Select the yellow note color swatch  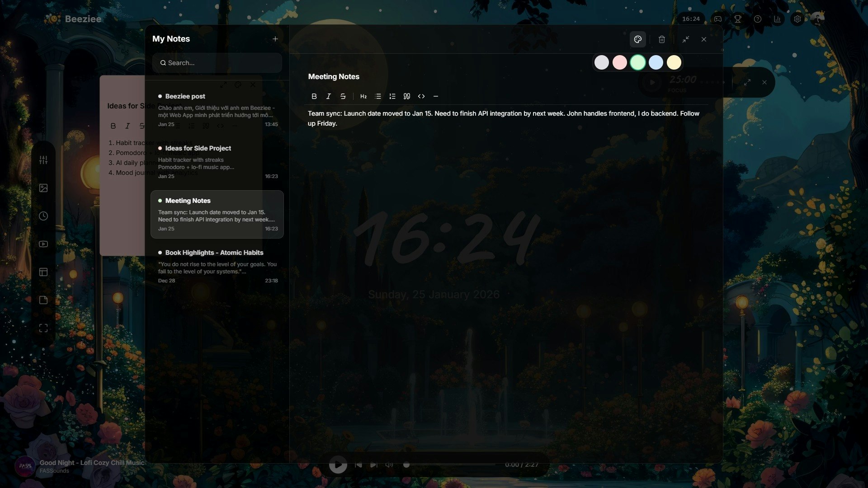(674, 62)
